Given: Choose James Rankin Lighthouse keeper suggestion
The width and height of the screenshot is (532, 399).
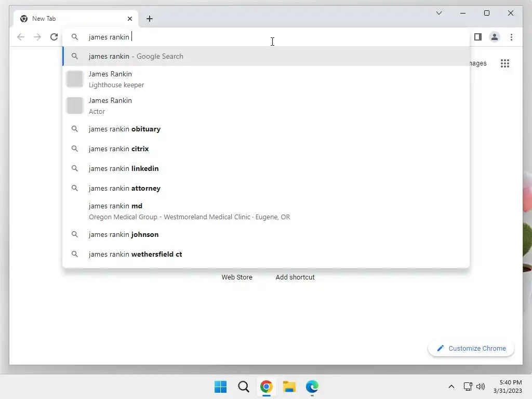Looking at the screenshot, I should [x=267, y=79].
